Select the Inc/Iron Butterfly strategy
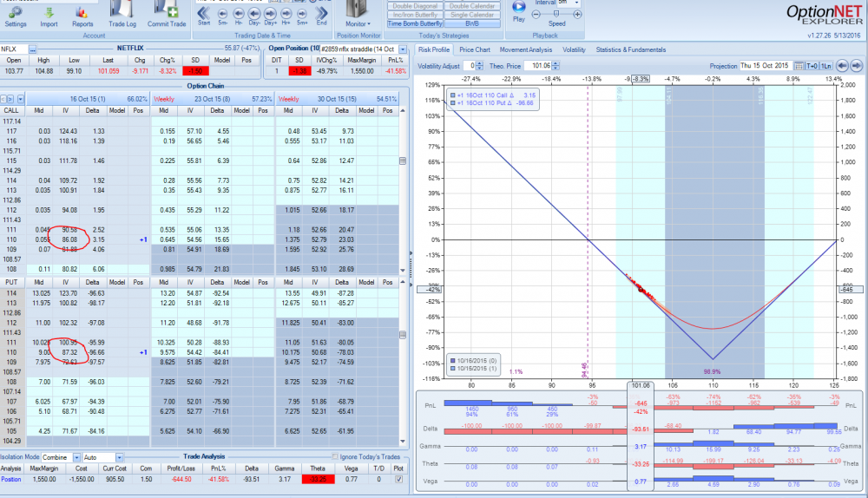This screenshot has height=498, width=868. point(415,15)
